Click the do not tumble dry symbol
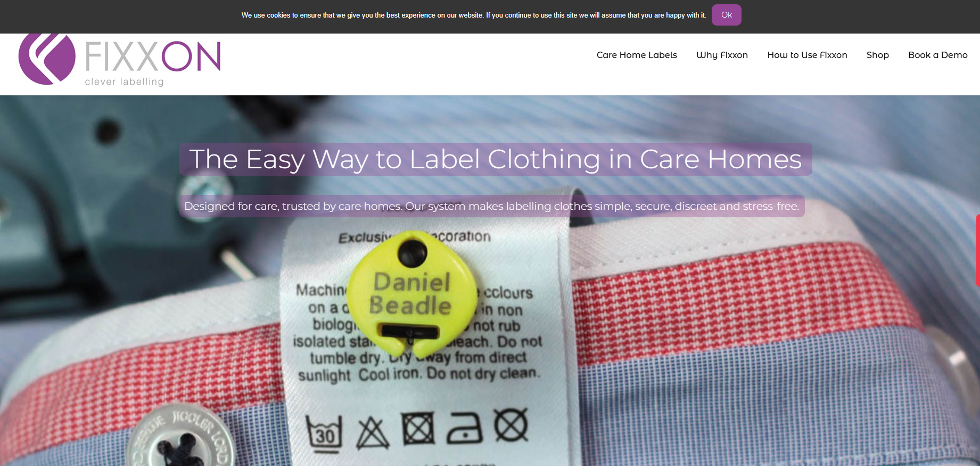Image resolution: width=980 pixels, height=466 pixels. coord(418,429)
